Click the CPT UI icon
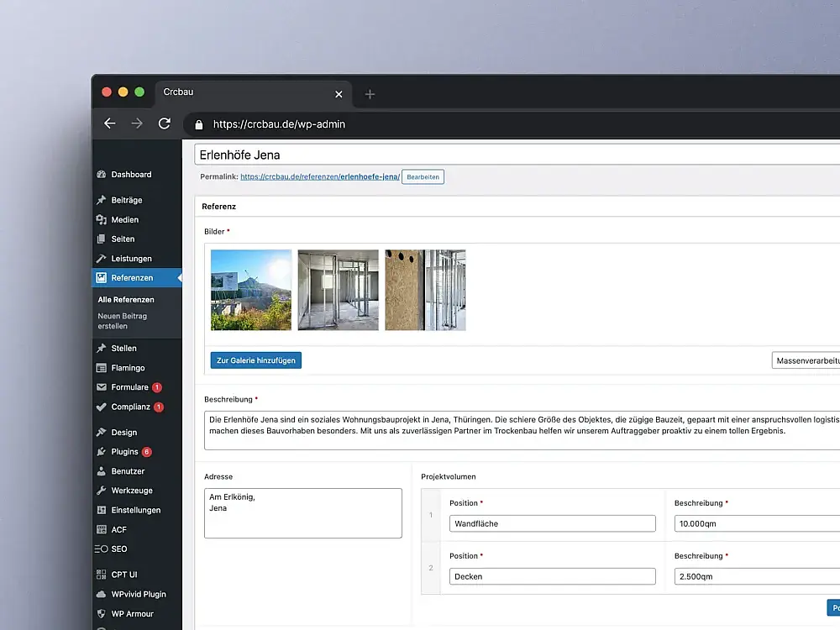Screen dimensions: 840x630 tap(102, 575)
